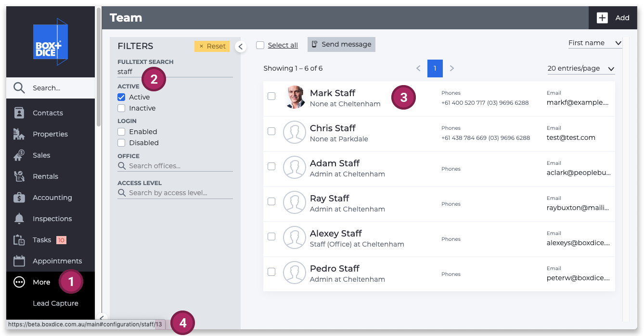The width and height of the screenshot is (644, 336).
Task: Tick the Select all checkbox
Action: [260, 45]
